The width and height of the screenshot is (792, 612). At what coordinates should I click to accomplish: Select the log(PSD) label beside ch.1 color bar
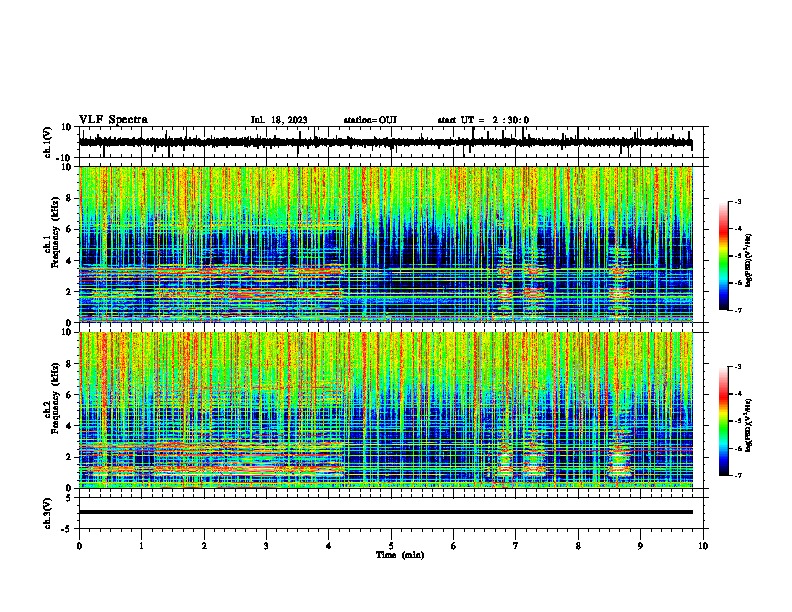click(x=748, y=260)
